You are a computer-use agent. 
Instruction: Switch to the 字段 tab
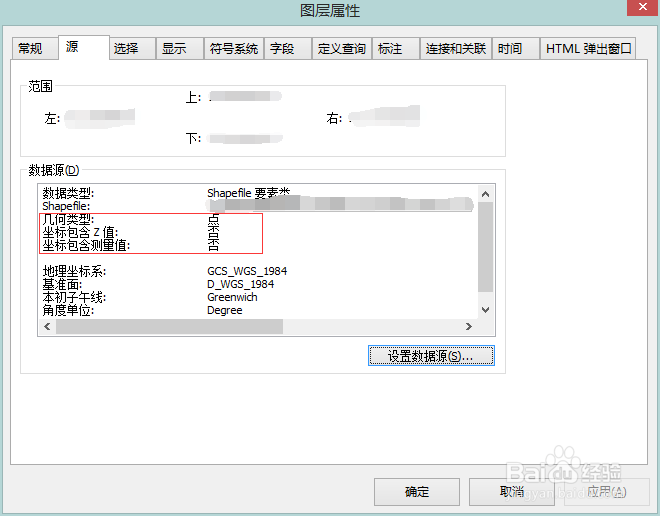pos(287,48)
